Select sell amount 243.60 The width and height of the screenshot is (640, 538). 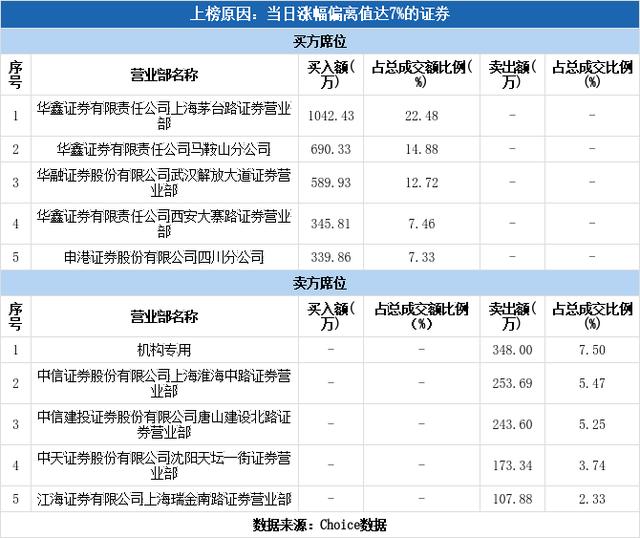click(512, 425)
